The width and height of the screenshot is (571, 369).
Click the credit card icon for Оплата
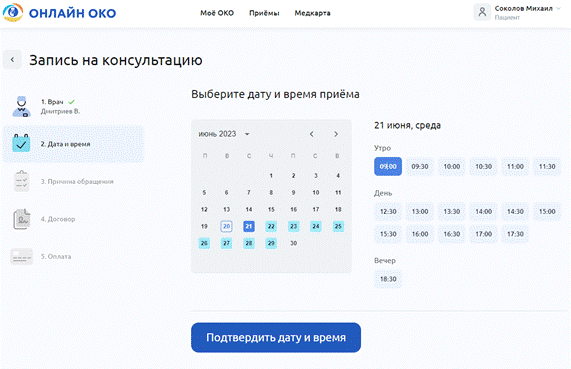click(21, 256)
